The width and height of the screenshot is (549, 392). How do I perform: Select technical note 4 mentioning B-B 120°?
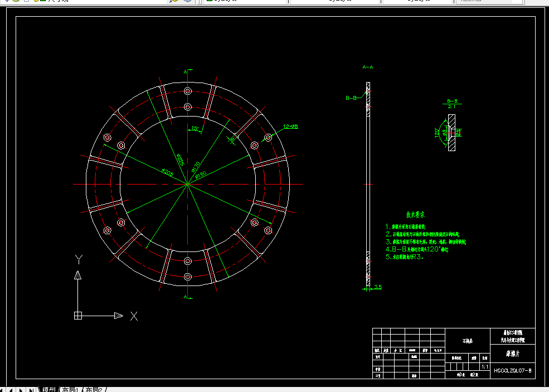tap(417, 249)
